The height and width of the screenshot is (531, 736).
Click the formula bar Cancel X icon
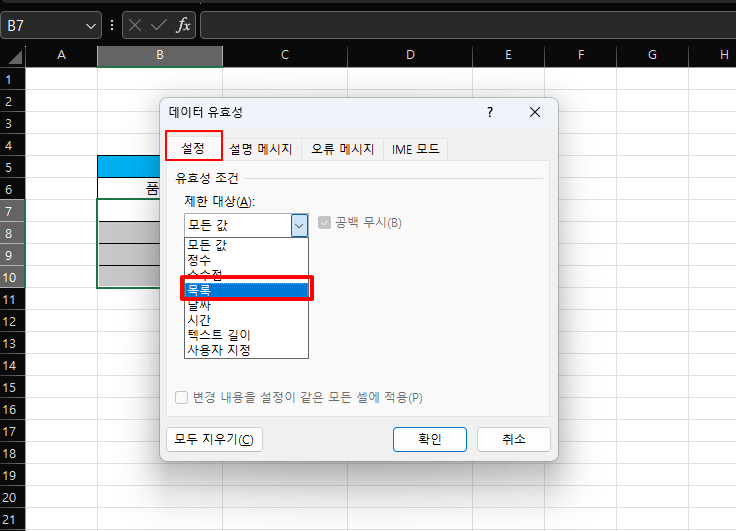pyautogui.click(x=136, y=26)
